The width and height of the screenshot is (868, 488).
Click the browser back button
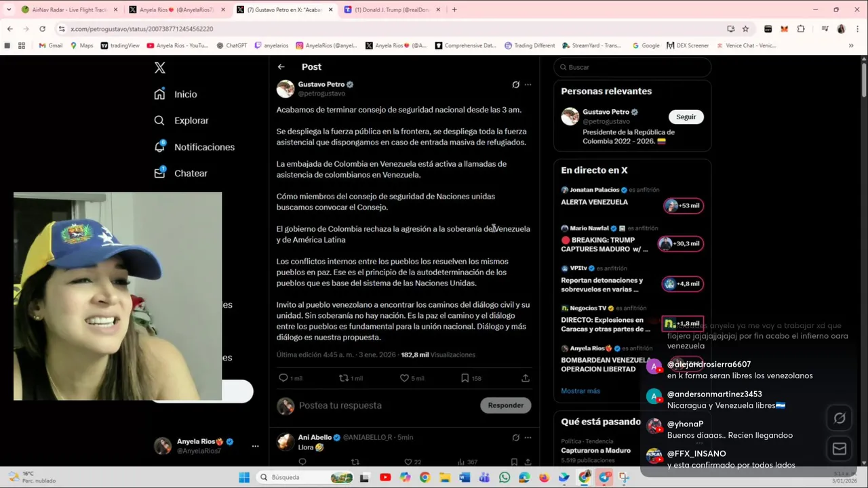pos(9,28)
